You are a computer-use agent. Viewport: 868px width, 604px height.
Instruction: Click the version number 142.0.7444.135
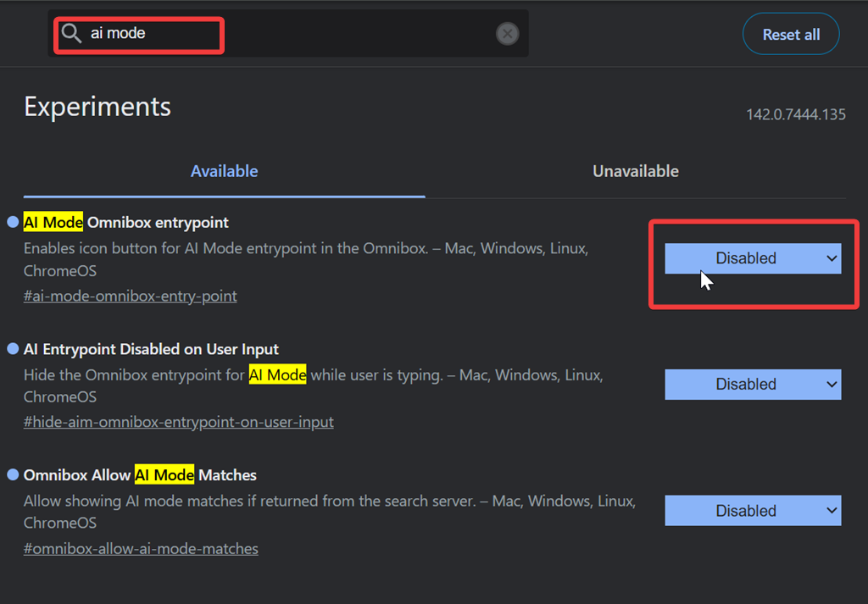[x=795, y=114]
